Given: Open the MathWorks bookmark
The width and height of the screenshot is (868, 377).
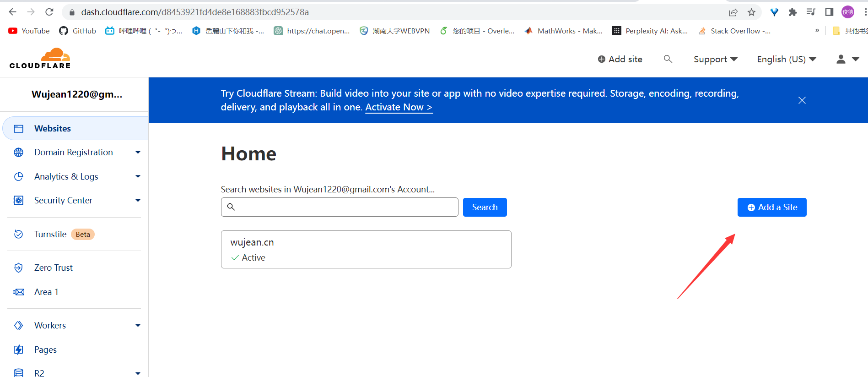Looking at the screenshot, I should pyautogui.click(x=564, y=31).
